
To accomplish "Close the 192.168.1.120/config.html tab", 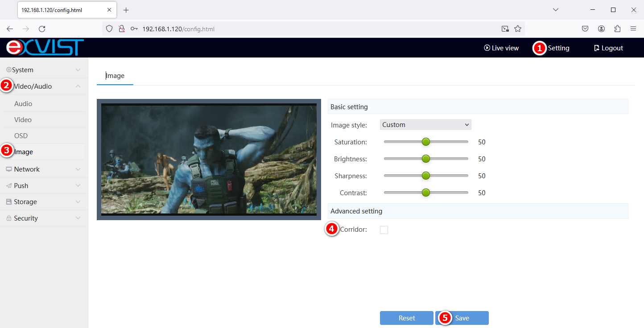I will (x=109, y=10).
